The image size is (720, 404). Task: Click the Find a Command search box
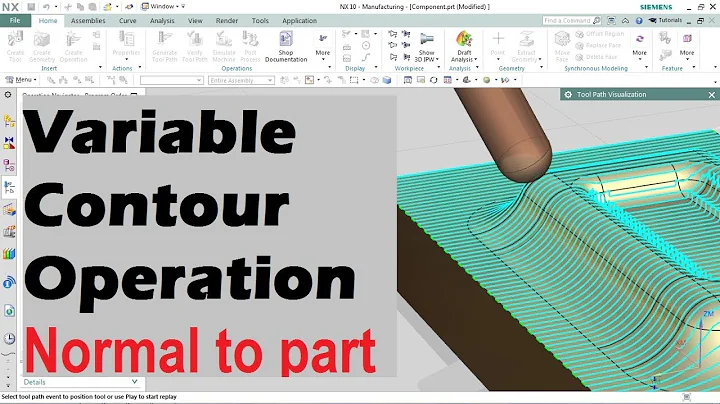[572, 21]
